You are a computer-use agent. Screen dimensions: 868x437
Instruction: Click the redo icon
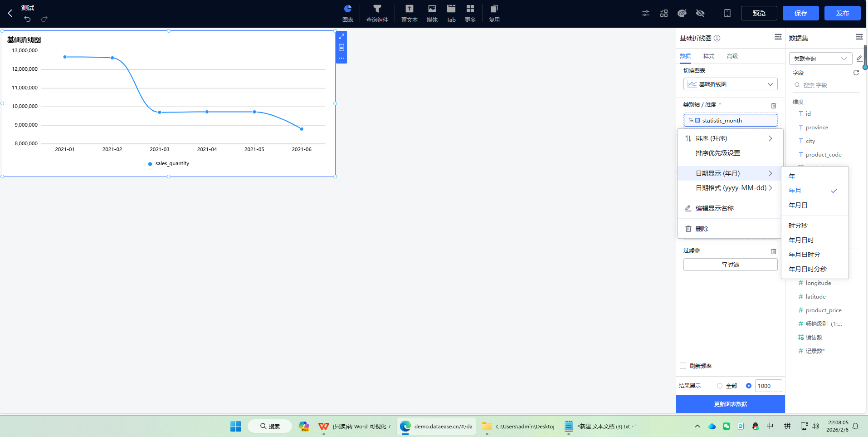coord(44,19)
